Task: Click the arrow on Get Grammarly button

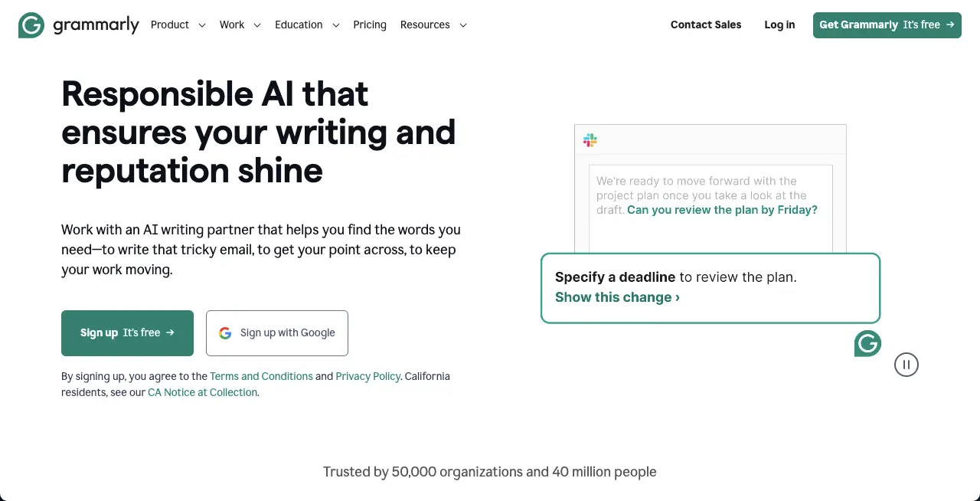Action: point(950,25)
